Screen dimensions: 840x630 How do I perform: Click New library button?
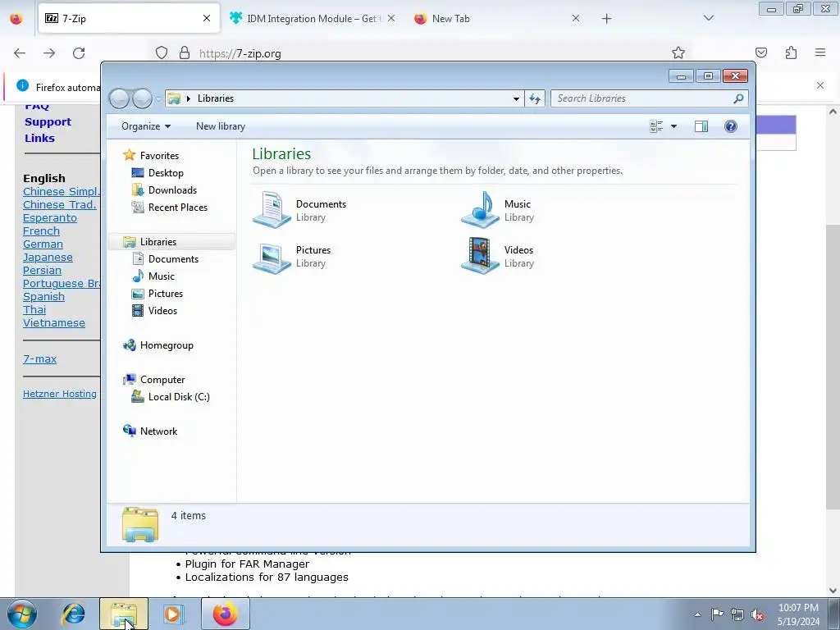pos(220,126)
